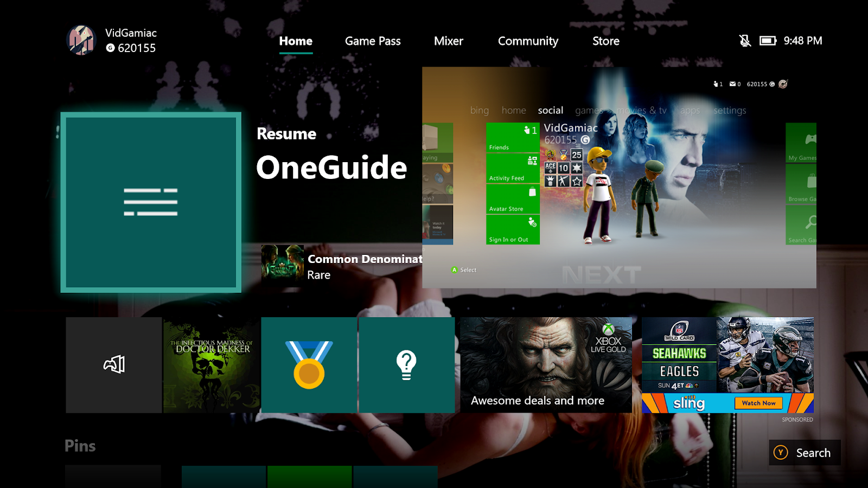Select the social tab in the preview
The image size is (868, 488).
551,110
